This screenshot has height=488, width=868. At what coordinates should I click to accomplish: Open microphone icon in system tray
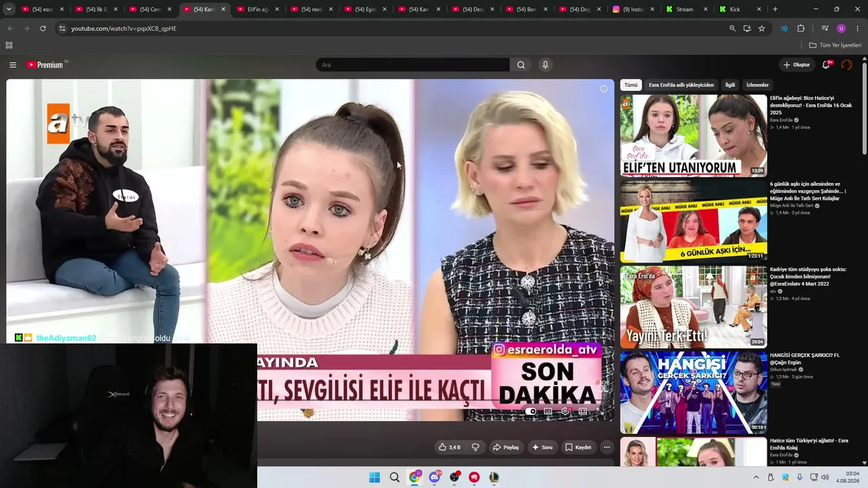[x=800, y=478]
